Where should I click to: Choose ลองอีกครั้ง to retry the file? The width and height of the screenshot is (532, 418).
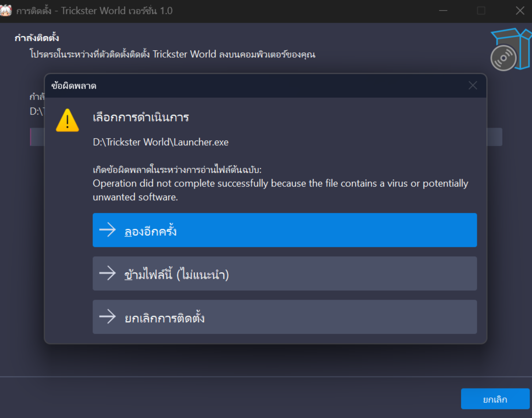(x=285, y=230)
